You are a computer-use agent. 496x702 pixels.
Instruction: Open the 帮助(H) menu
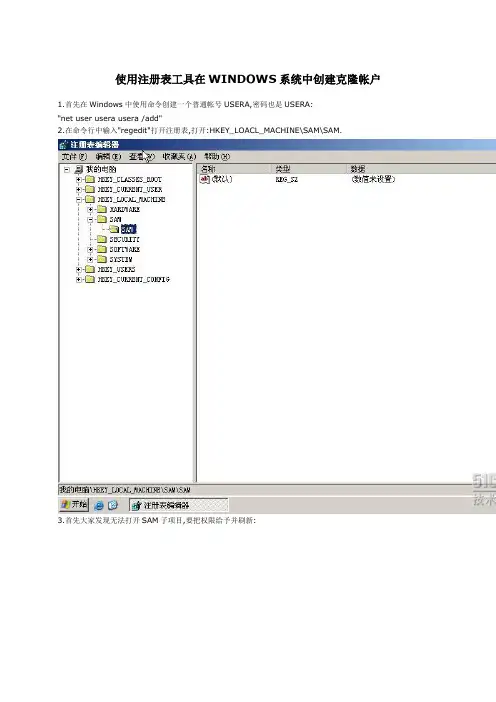click(217, 157)
